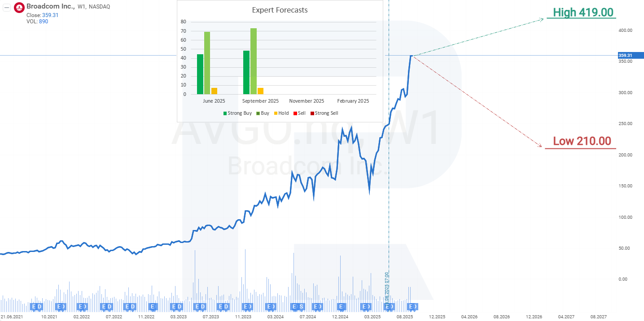Click the VOL 890 value in header
644x321 pixels.
tap(43, 22)
